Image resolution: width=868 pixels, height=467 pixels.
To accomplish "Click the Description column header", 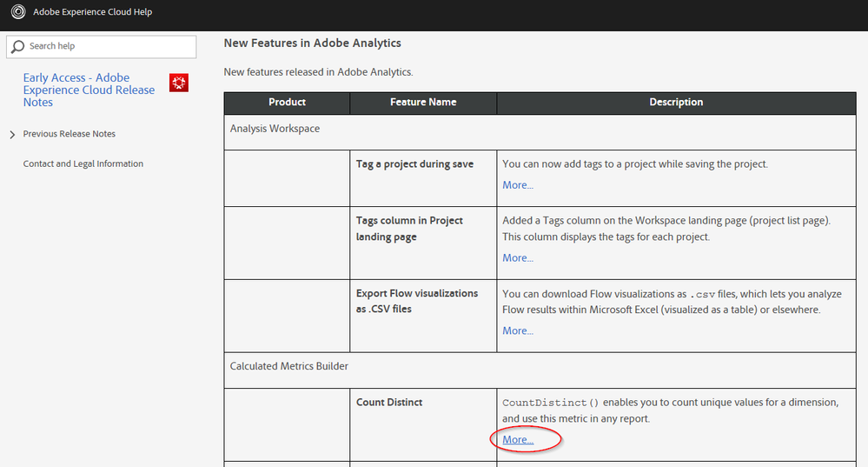I will click(x=676, y=103).
